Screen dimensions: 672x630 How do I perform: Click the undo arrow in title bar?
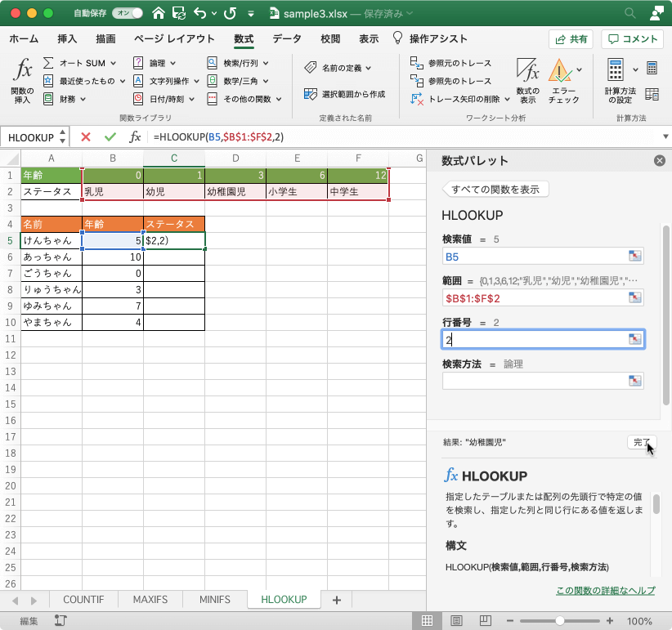coord(200,13)
